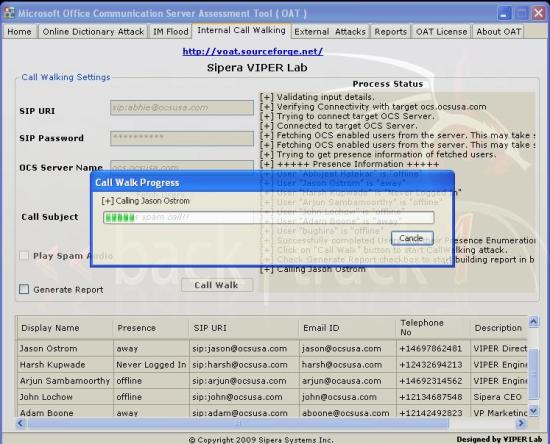
Task: Click the 'Sipera CEO' description cell
Action: pyautogui.click(x=499, y=397)
